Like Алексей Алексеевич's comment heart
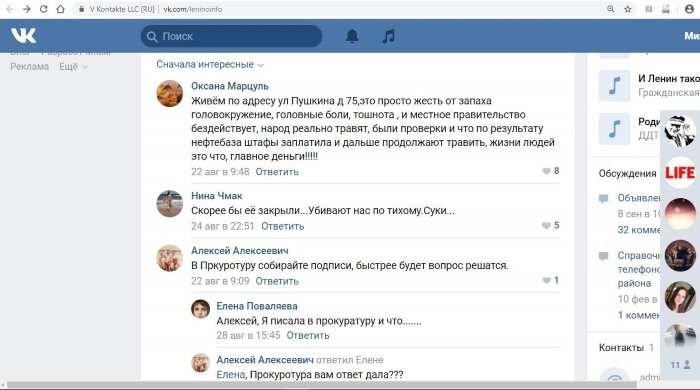Image resolution: width=700 pixels, height=390 pixels. pos(546,280)
